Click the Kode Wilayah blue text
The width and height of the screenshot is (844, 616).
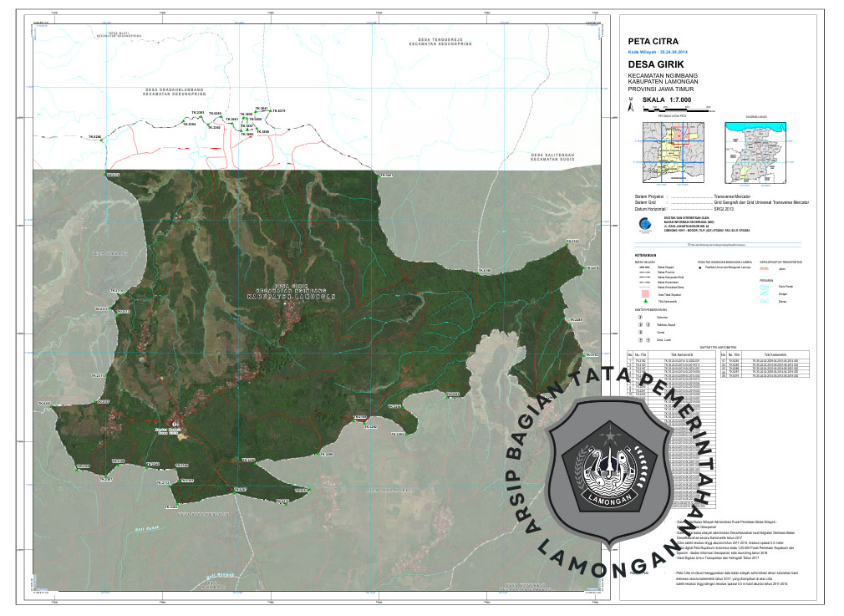657,52
